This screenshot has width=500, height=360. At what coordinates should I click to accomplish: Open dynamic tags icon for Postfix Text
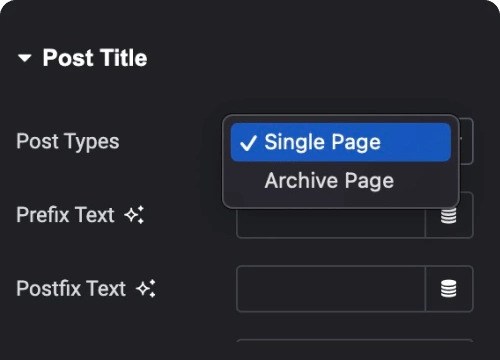point(449,289)
